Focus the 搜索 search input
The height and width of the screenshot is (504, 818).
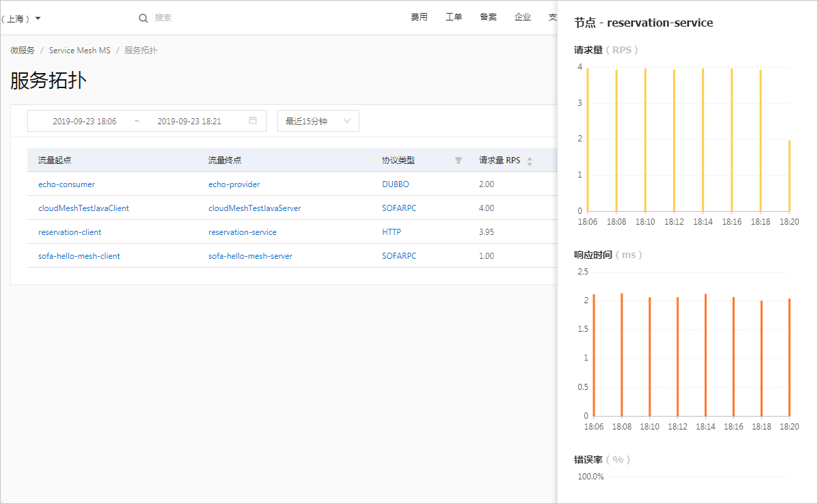click(x=163, y=18)
